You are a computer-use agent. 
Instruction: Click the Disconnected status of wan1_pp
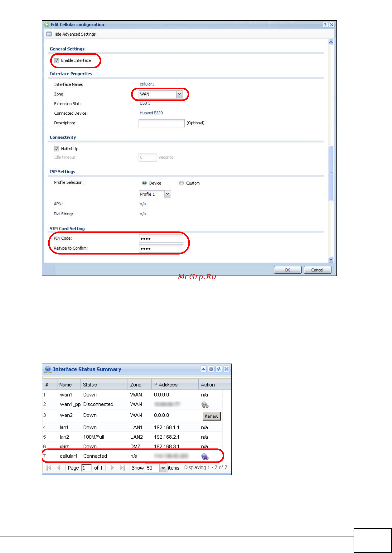point(98,404)
